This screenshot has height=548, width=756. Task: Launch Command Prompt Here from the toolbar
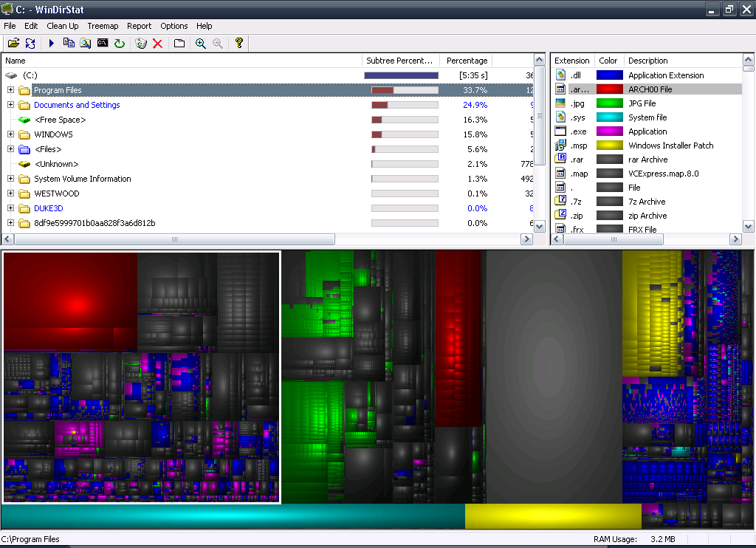(103, 43)
